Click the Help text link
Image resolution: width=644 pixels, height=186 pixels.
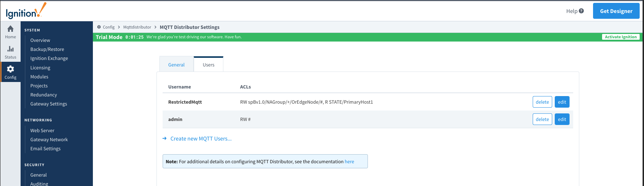[572, 11]
